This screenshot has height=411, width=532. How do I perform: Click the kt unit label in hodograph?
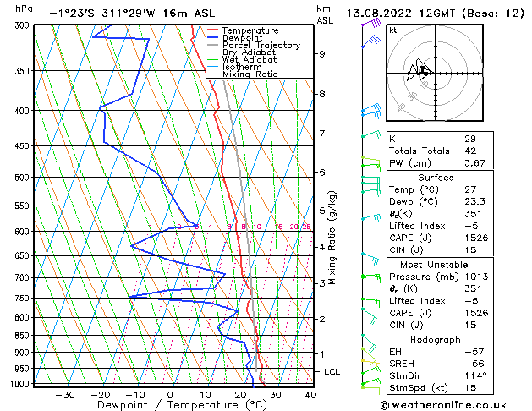click(393, 30)
